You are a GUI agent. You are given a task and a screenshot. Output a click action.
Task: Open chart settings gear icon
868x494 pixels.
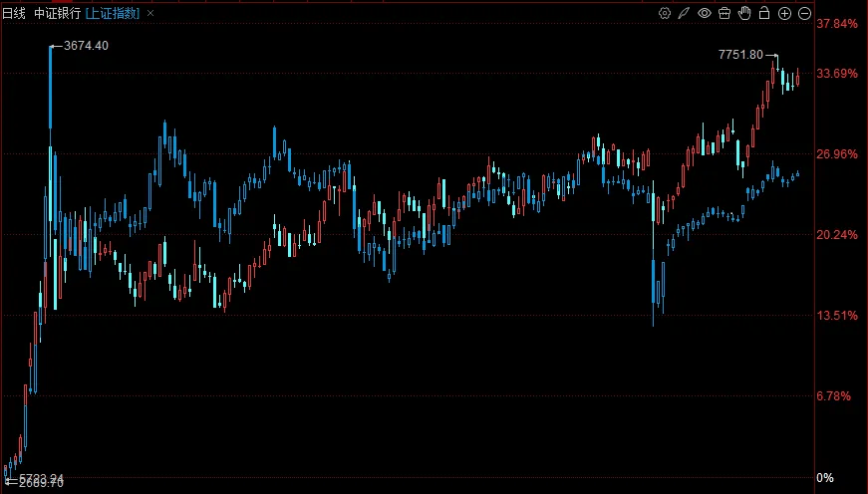click(x=665, y=13)
